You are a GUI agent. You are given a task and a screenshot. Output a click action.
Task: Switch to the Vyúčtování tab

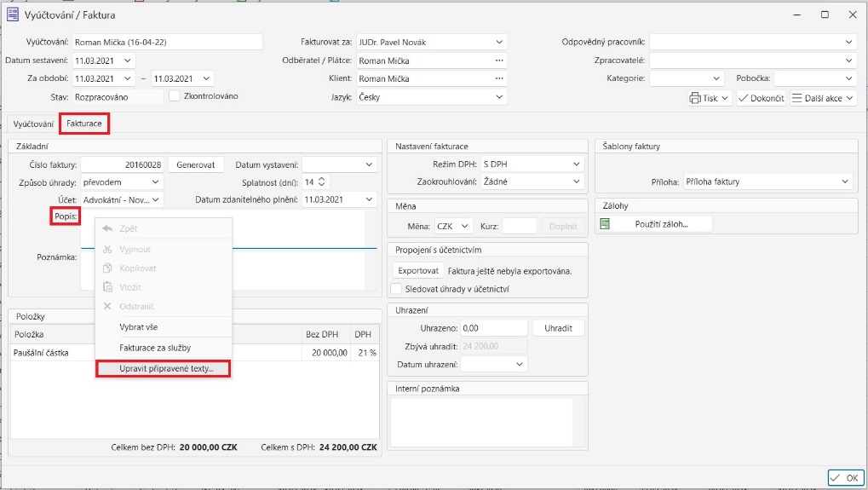pyautogui.click(x=33, y=124)
